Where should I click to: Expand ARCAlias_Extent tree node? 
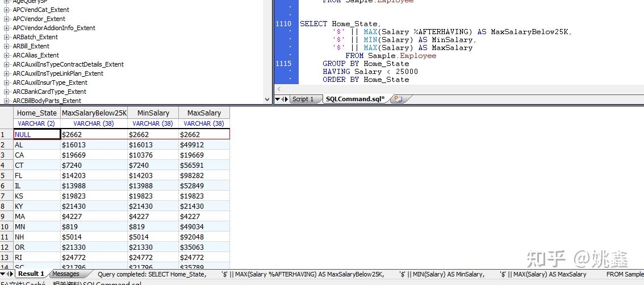point(7,55)
